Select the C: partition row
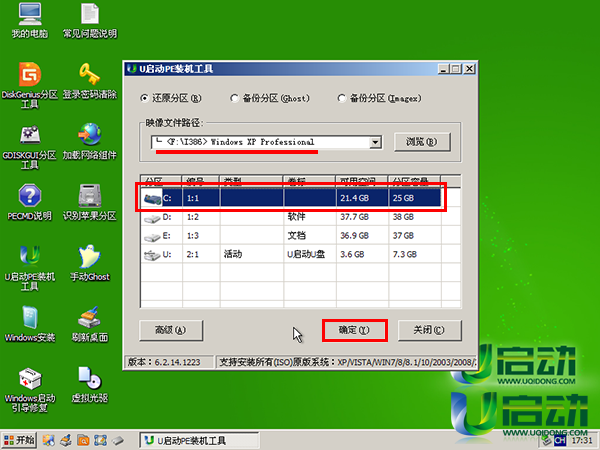The image size is (600, 450). [x=291, y=198]
